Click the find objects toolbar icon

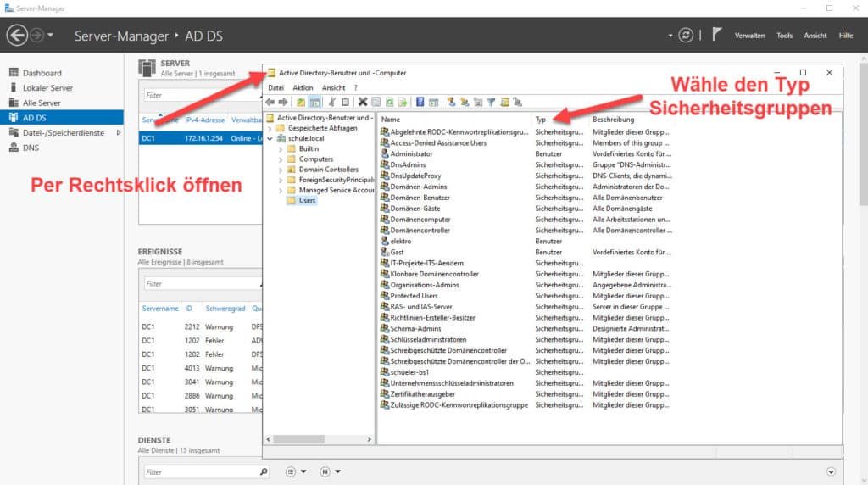pos(504,102)
